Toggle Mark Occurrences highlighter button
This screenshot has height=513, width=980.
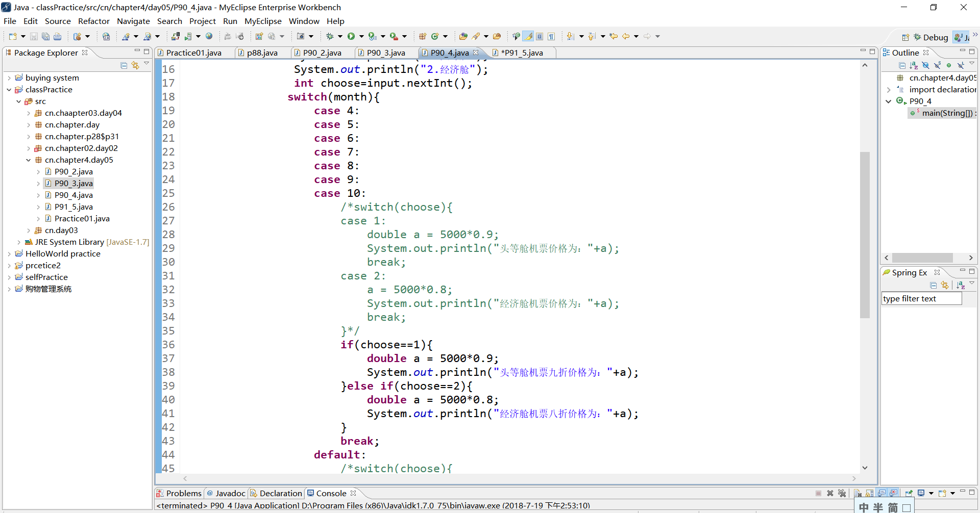pyautogui.click(x=529, y=36)
